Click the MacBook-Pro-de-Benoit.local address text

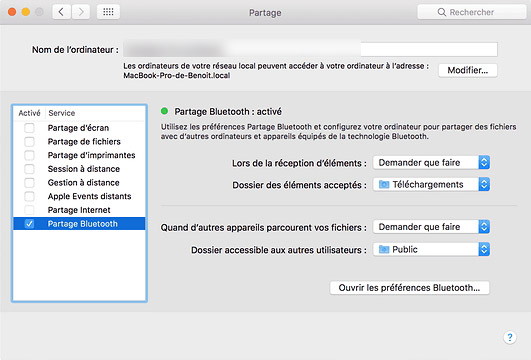(x=176, y=76)
